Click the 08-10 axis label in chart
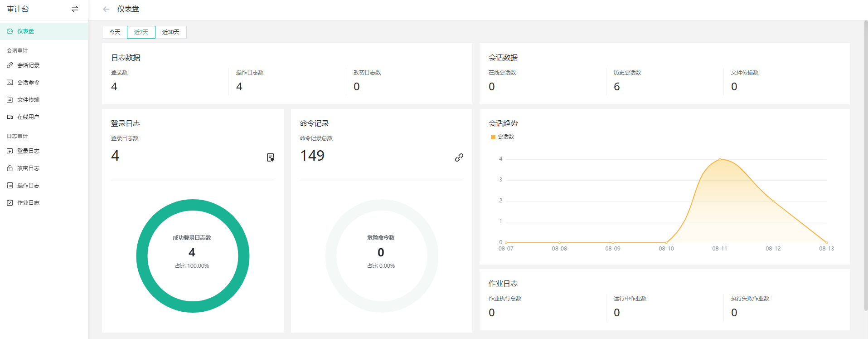Screen dimensions: 868x339 click(666, 249)
